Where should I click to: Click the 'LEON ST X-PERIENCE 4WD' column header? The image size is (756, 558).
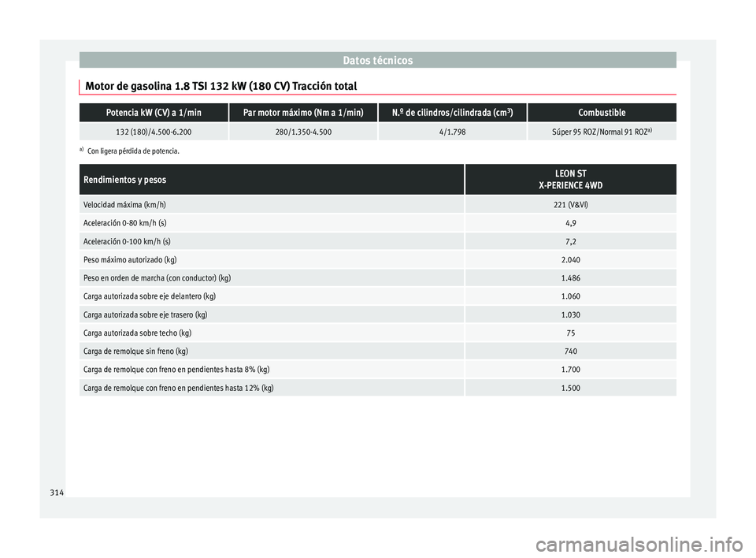(570, 179)
